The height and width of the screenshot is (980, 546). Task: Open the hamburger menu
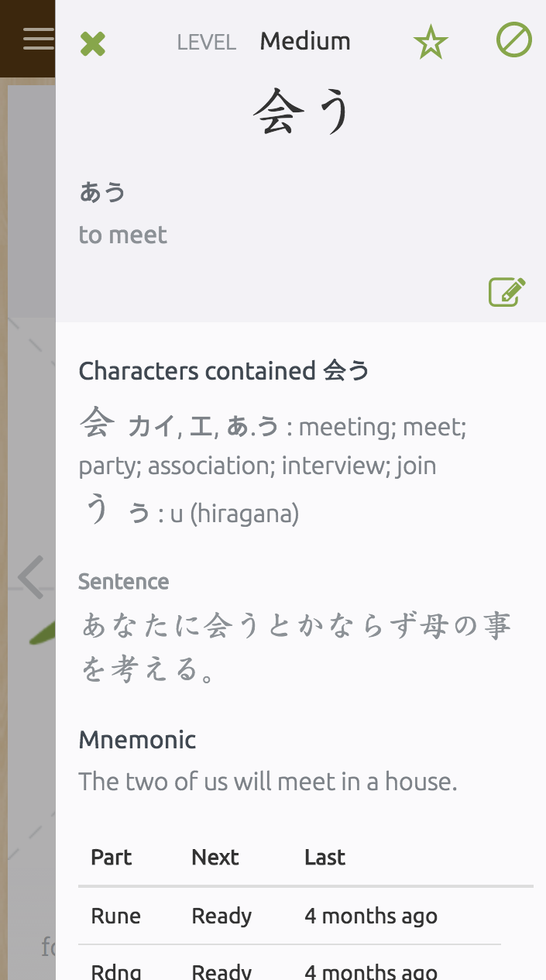(x=38, y=38)
